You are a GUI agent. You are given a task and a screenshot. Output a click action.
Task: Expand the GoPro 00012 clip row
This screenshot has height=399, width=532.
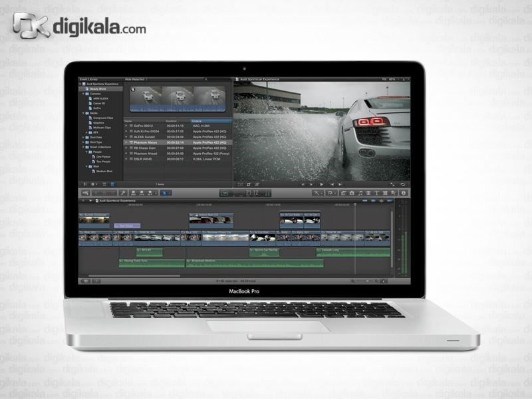126,125
